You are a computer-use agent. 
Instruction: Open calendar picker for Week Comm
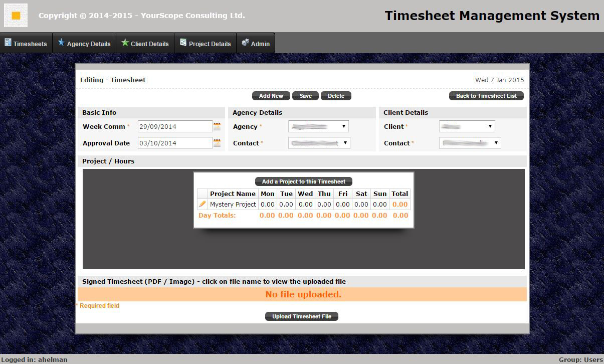pyautogui.click(x=217, y=126)
